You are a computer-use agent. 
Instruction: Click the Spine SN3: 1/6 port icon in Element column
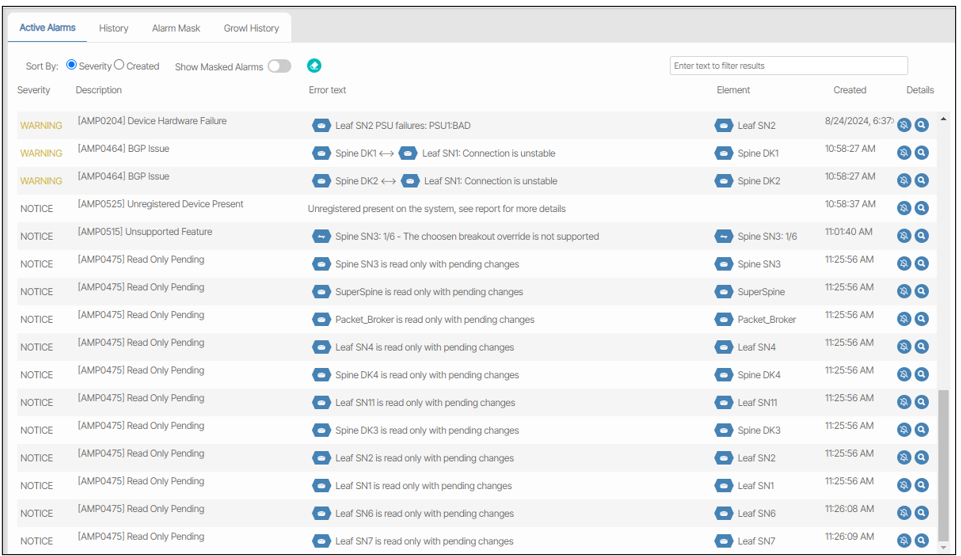[724, 236]
